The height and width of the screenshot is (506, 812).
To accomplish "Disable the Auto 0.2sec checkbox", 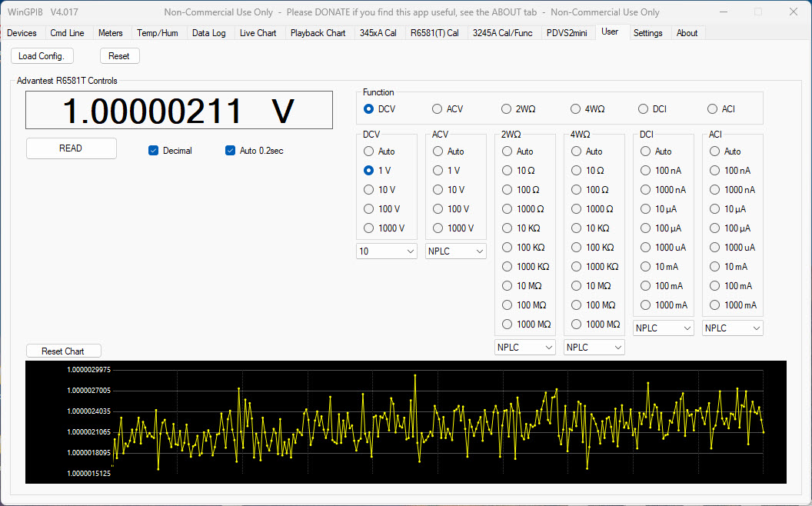I will 230,151.
